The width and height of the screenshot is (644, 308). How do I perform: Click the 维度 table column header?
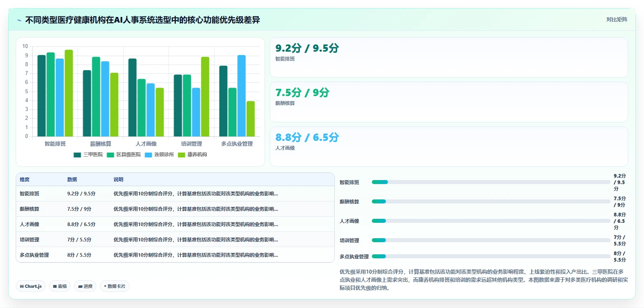(25, 180)
